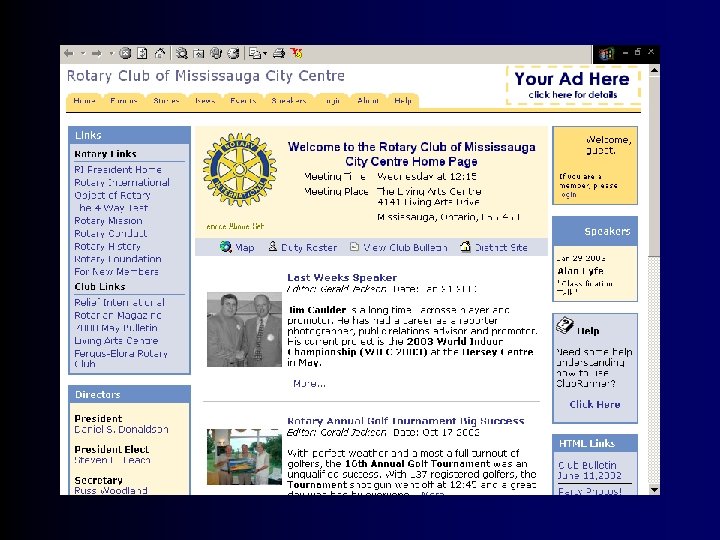Select the News tab
The image size is (720, 540).
click(205, 101)
